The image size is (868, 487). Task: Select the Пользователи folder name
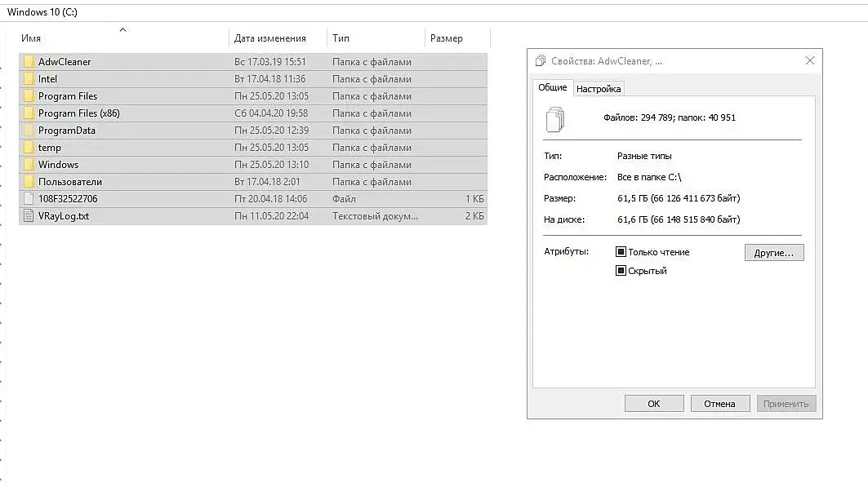click(69, 181)
